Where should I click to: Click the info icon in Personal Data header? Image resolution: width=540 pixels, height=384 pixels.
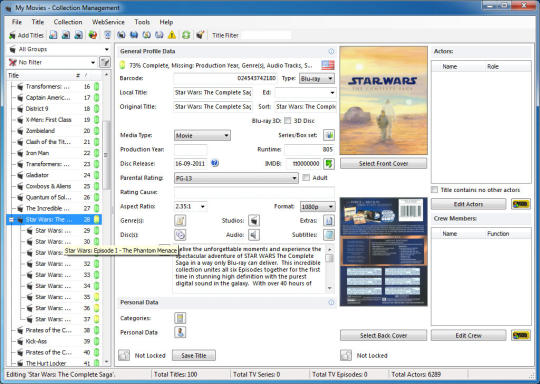[331, 302]
